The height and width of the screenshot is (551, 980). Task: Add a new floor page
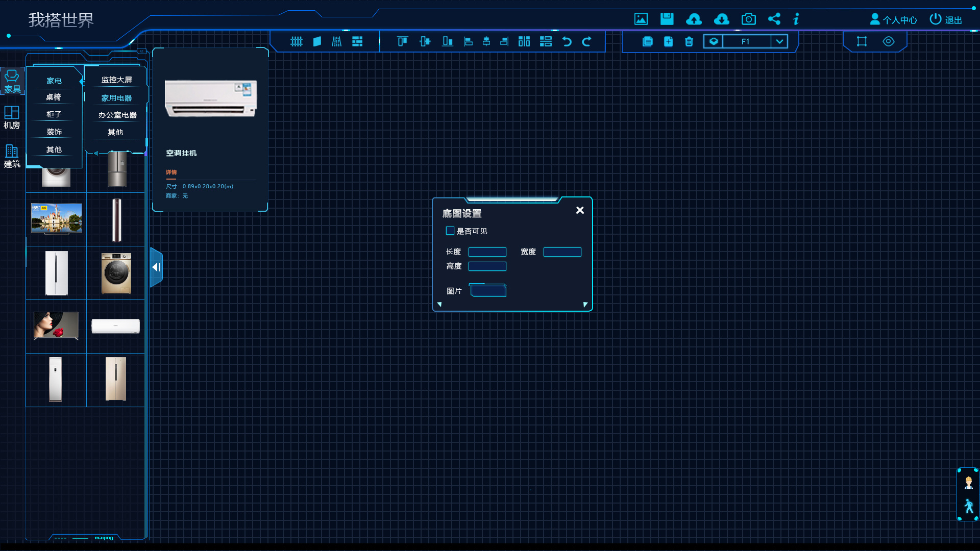click(669, 41)
